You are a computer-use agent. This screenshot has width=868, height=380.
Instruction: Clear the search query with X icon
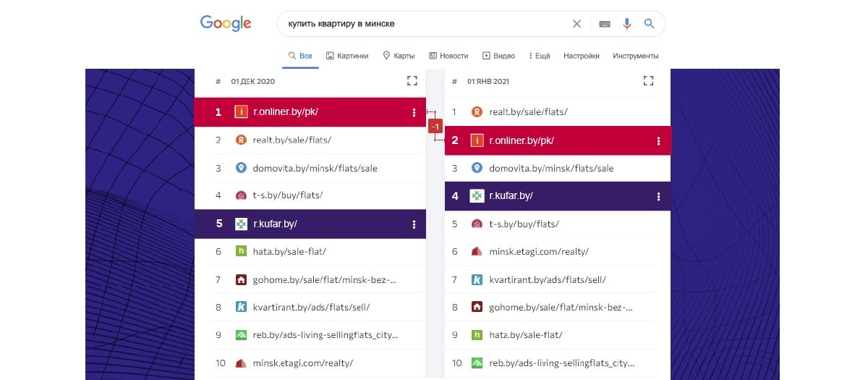pyautogui.click(x=576, y=24)
